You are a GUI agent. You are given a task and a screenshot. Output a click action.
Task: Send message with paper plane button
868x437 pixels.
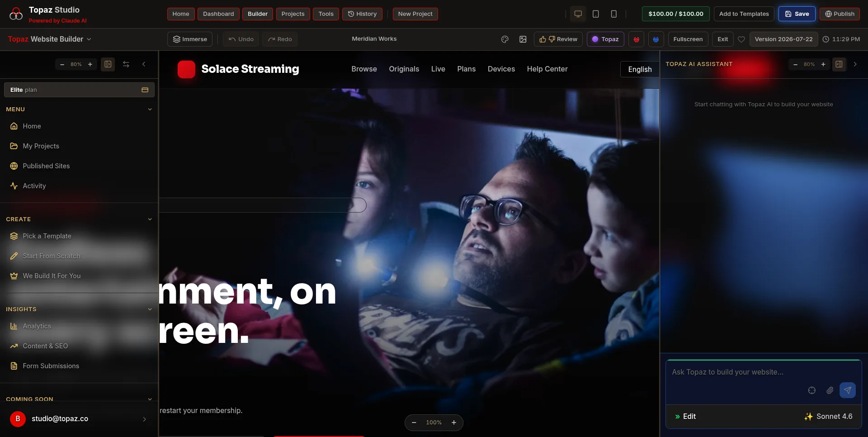pos(848,390)
